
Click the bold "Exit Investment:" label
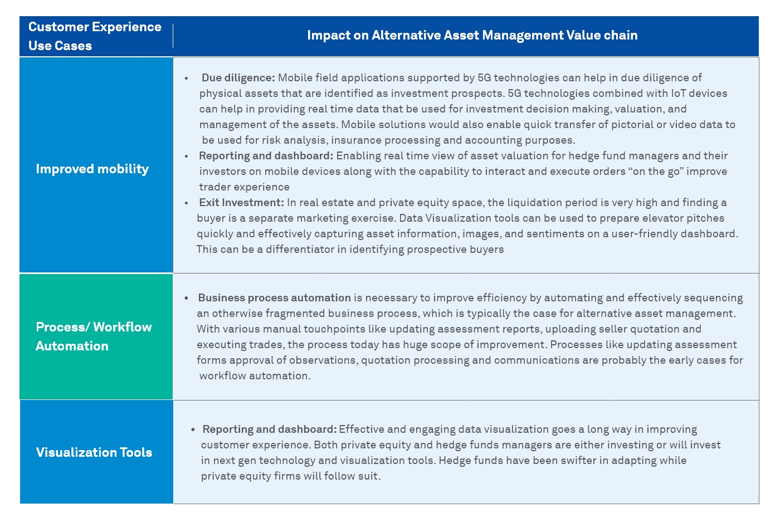point(241,203)
